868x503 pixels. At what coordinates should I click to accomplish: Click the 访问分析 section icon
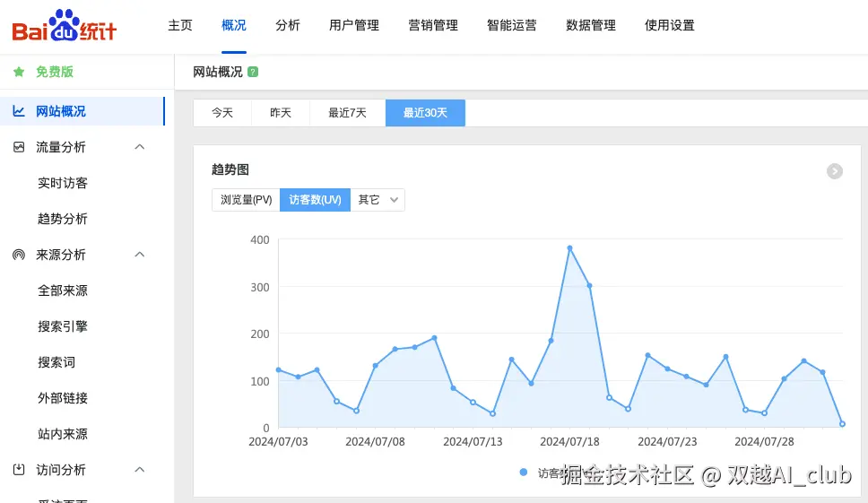(x=19, y=470)
